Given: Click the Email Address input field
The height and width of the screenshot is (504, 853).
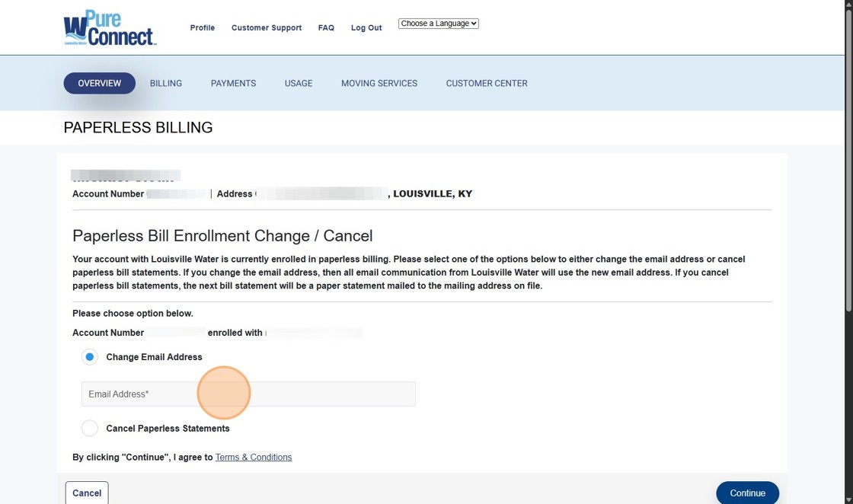Looking at the screenshot, I should 248,394.
